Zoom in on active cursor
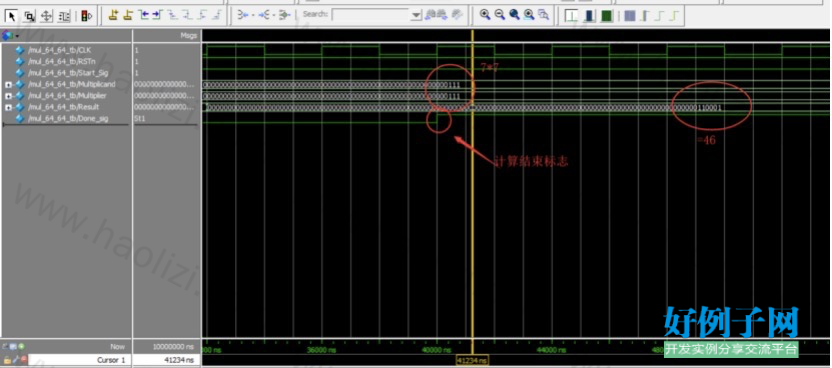Viewport: 832px width, 368px height. [x=528, y=15]
